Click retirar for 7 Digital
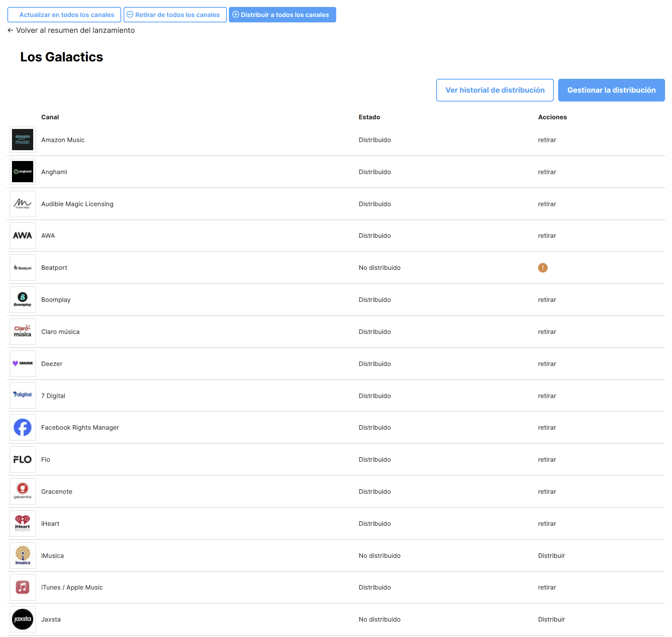The width and height of the screenshot is (672, 637). [x=547, y=396]
